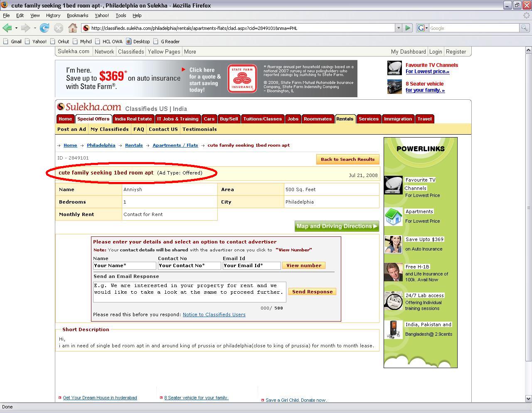This screenshot has height=413, width=532.
Task: Open the HCL OWA bookmark
Action: pos(109,41)
